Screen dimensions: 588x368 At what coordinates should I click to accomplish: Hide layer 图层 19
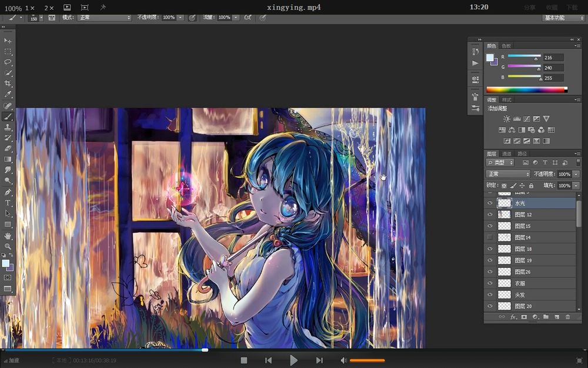click(x=490, y=260)
